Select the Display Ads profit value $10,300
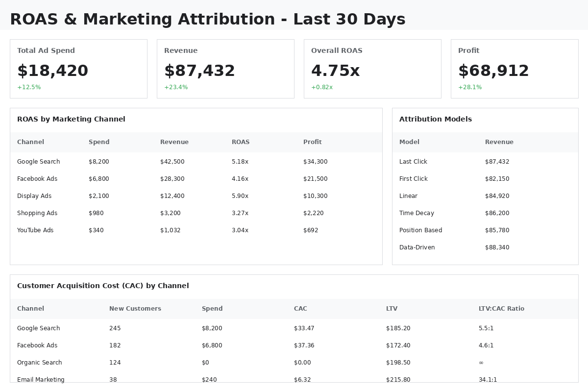 tap(315, 196)
